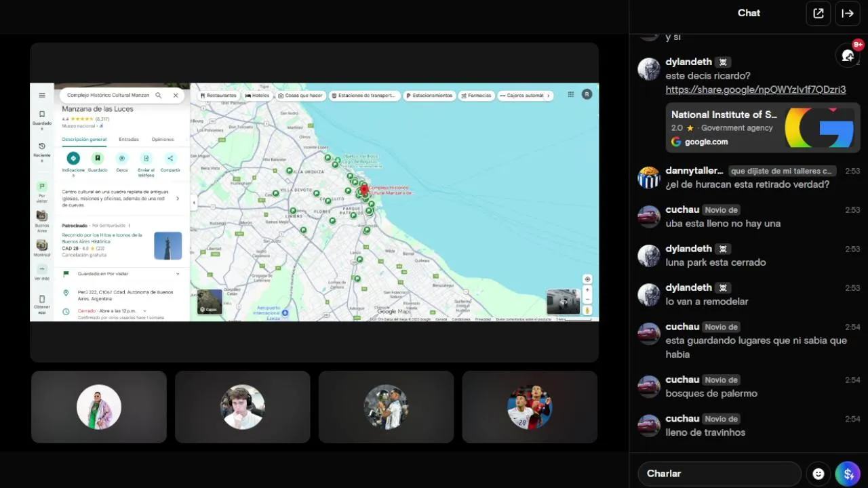Collapse the chat panel arrow button

click(x=848, y=14)
